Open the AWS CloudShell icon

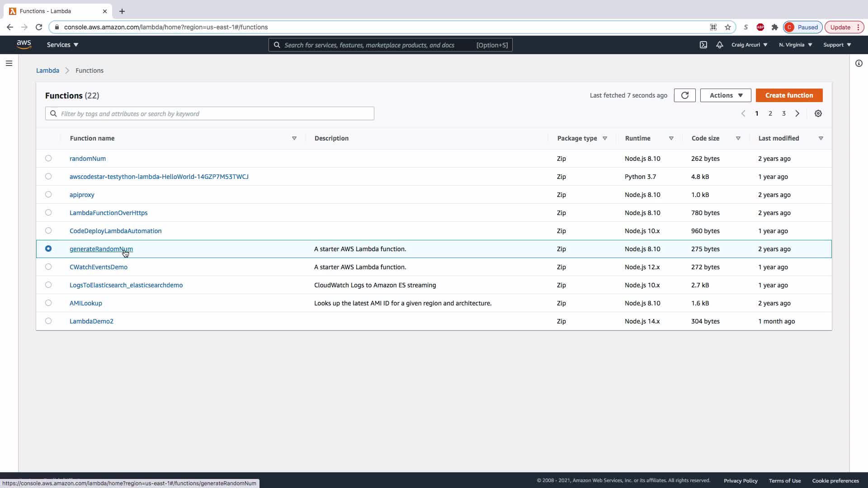703,45
